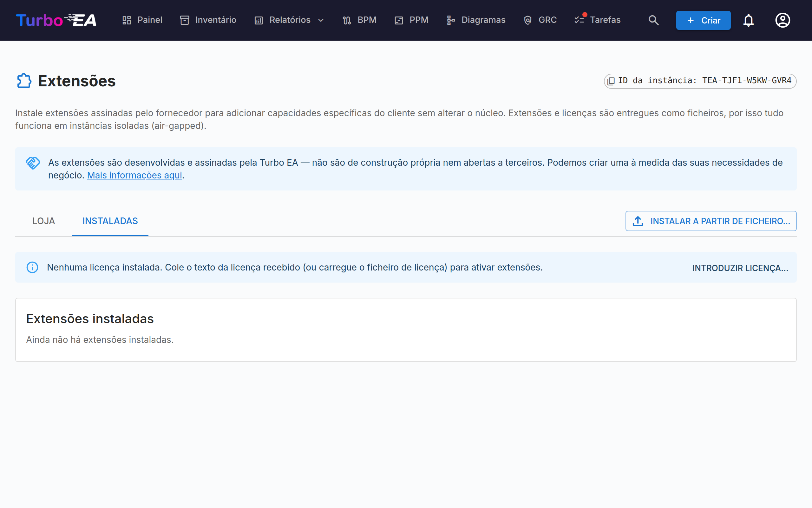The width and height of the screenshot is (812, 508).
Task: Open the Diagramas section
Action: [x=476, y=20]
